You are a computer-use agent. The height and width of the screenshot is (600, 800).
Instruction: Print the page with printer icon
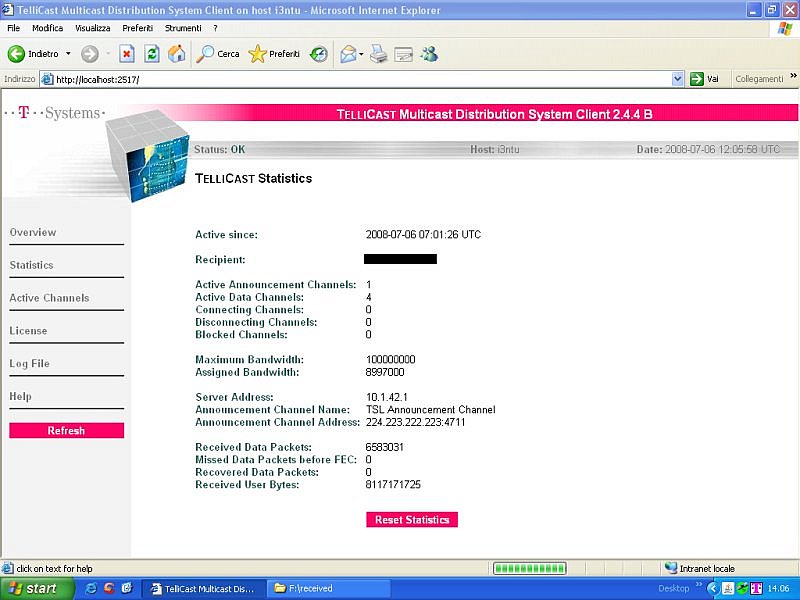379,54
